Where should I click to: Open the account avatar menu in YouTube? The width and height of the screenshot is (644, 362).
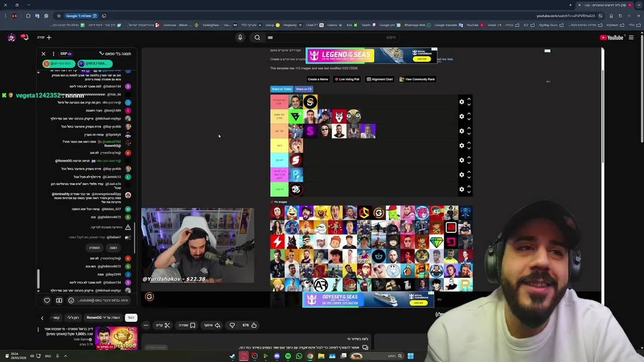point(12,37)
